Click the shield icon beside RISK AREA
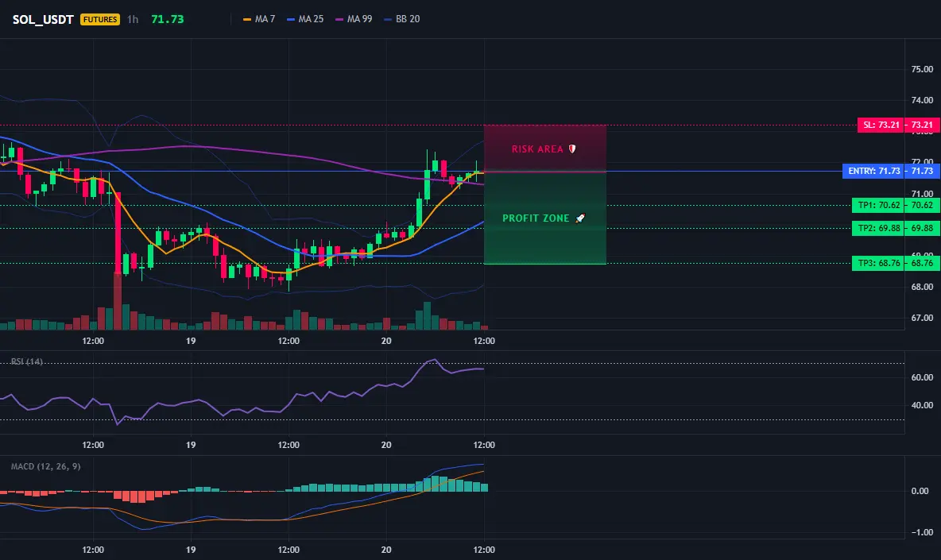941x560 pixels. click(572, 149)
